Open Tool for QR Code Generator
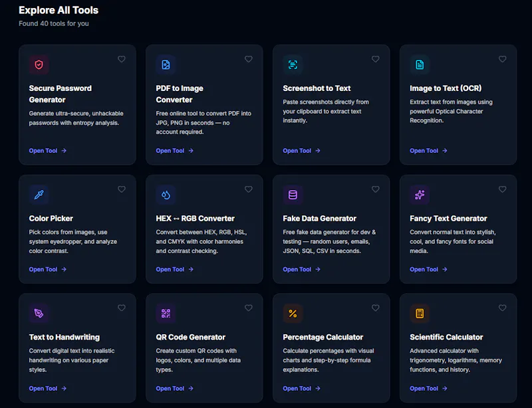Image resolution: width=532 pixels, height=408 pixels. 175,388
